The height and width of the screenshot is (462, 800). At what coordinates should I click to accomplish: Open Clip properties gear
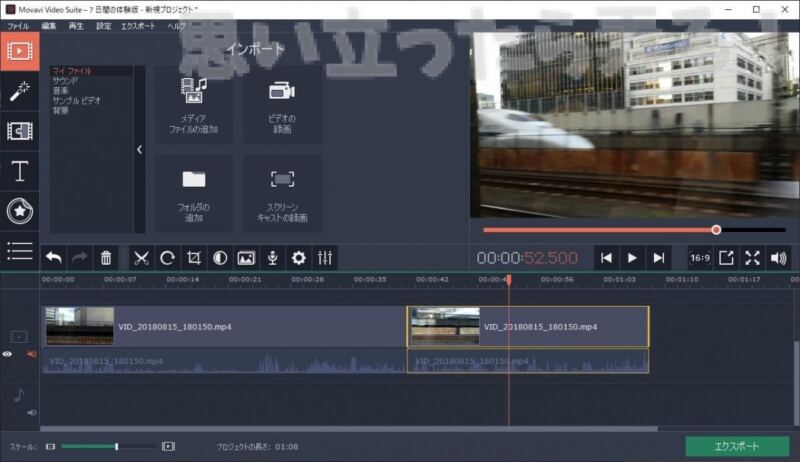[x=299, y=258]
